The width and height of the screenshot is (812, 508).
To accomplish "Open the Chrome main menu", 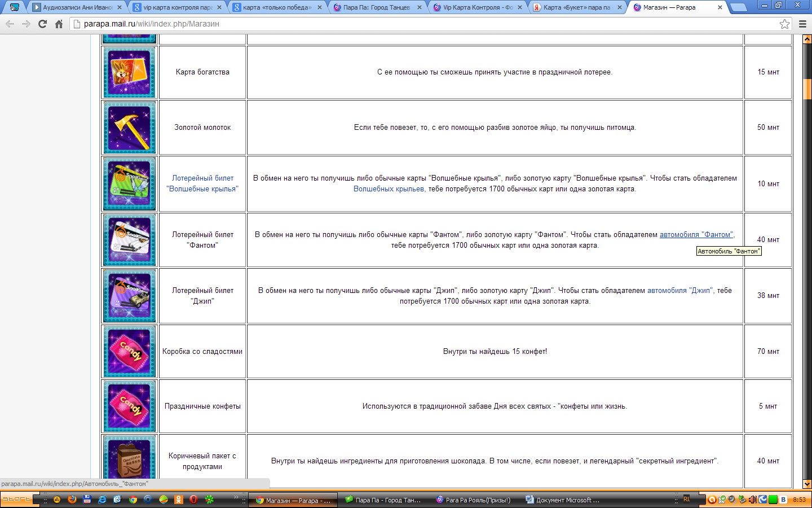I will pos(803,24).
